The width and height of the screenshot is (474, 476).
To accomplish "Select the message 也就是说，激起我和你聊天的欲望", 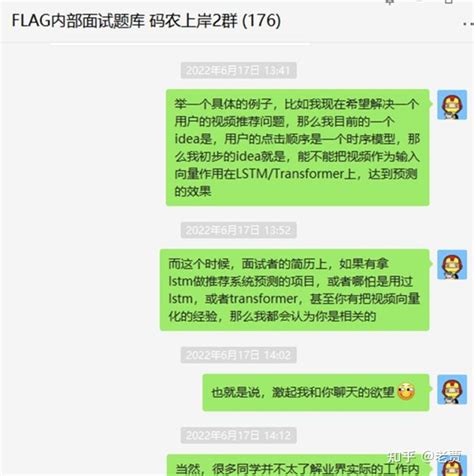I will (x=316, y=392).
